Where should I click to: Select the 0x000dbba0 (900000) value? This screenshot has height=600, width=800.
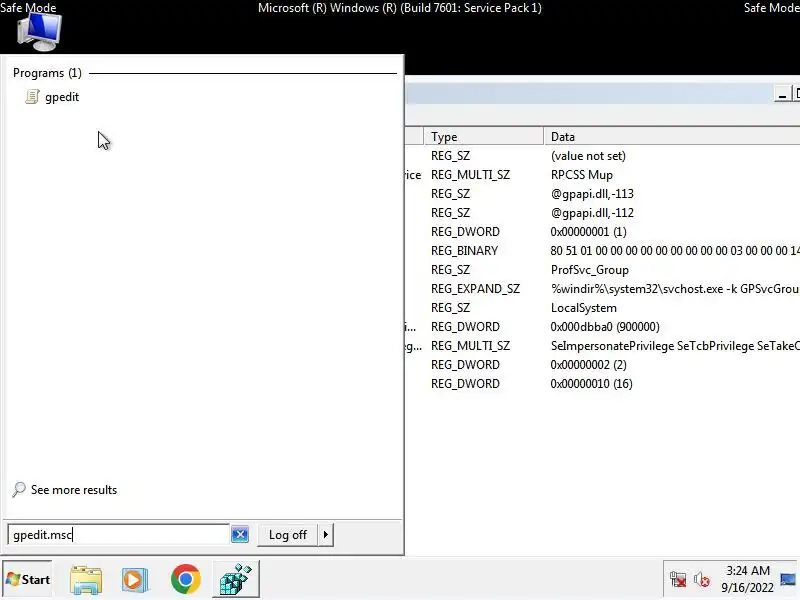[x=605, y=327]
